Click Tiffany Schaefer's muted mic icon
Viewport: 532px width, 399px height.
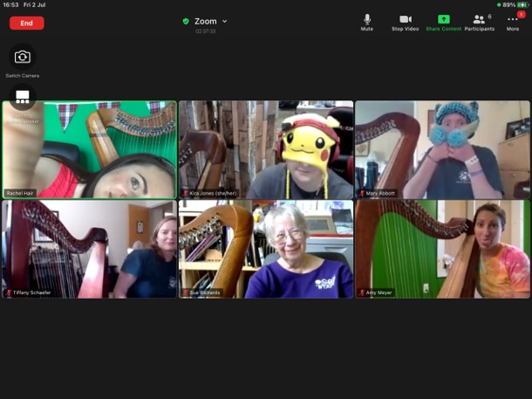[9, 293]
